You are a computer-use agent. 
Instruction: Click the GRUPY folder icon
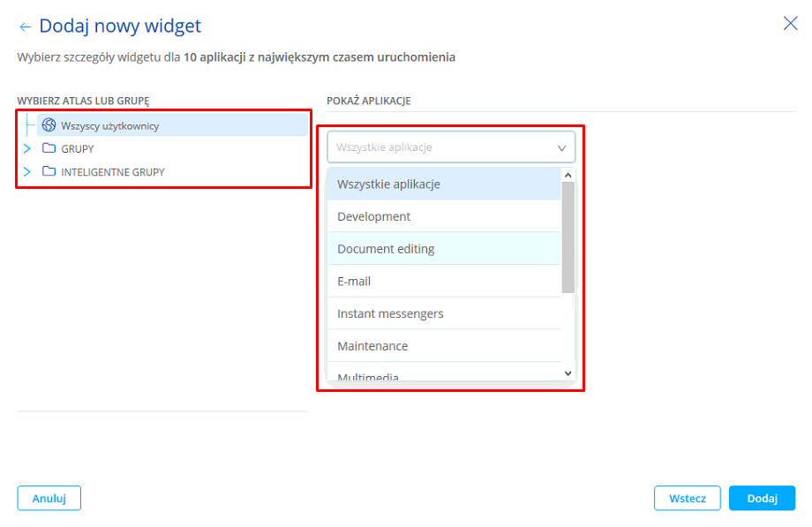coord(49,148)
